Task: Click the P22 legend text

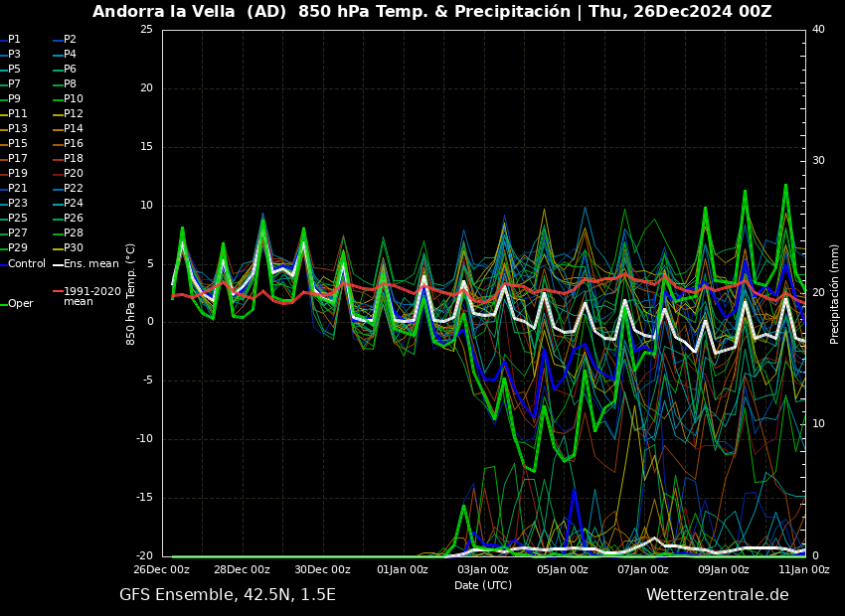Action: 74,188
